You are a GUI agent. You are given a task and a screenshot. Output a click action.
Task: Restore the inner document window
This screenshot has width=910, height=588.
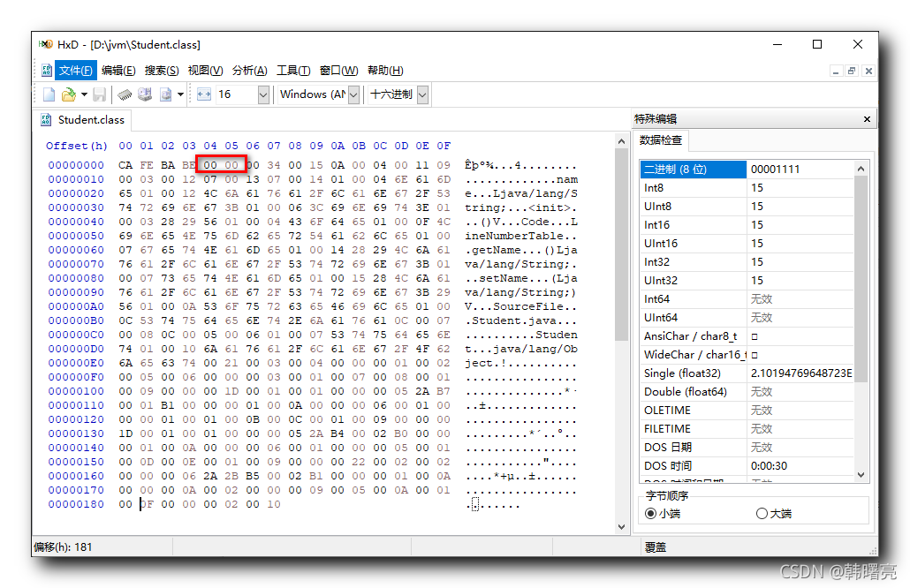point(852,71)
